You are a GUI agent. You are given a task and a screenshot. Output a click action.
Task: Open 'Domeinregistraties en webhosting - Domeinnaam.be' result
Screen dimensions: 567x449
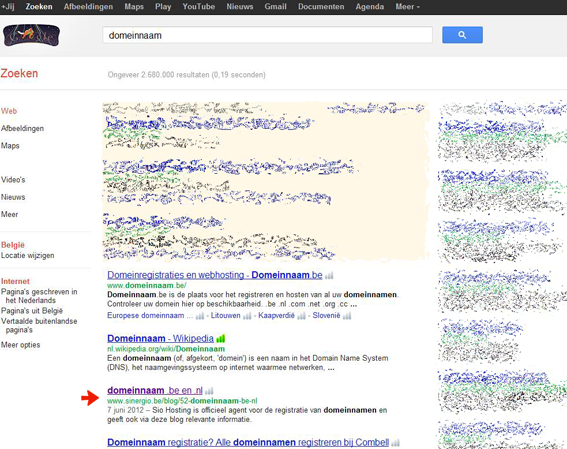point(214,275)
